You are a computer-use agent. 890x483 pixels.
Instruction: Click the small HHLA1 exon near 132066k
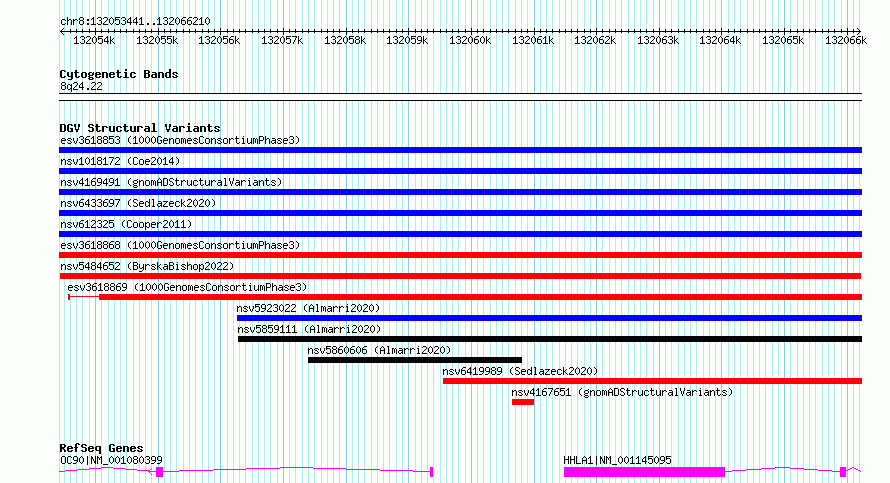[843, 472]
